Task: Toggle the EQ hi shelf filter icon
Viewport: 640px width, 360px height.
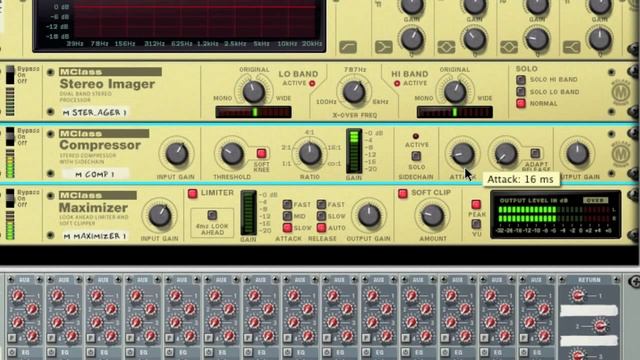Action: [571, 47]
